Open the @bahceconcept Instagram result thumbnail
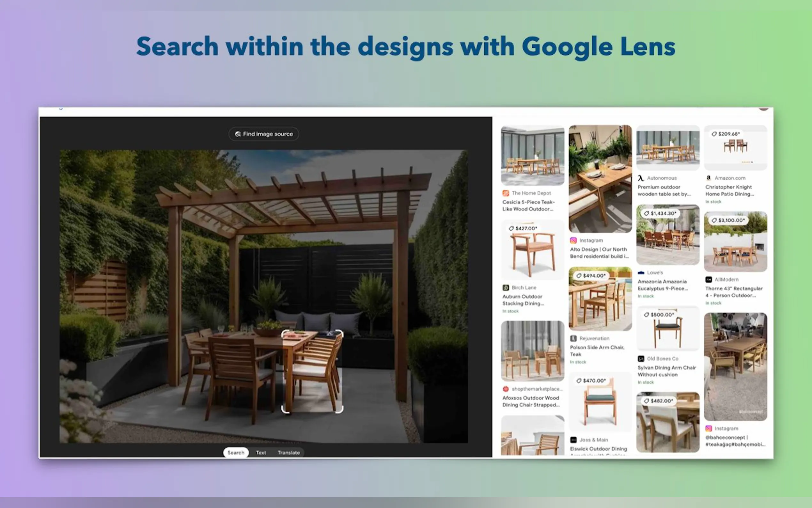 click(735, 366)
